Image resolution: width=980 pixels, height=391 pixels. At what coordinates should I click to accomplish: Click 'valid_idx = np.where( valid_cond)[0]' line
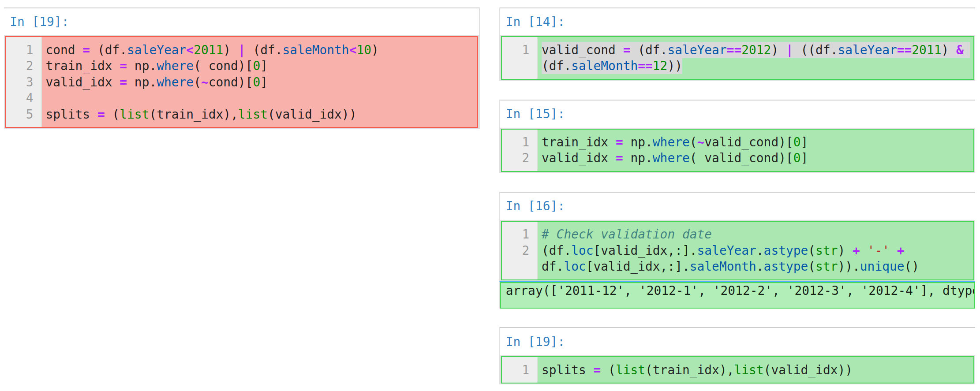[674, 158]
